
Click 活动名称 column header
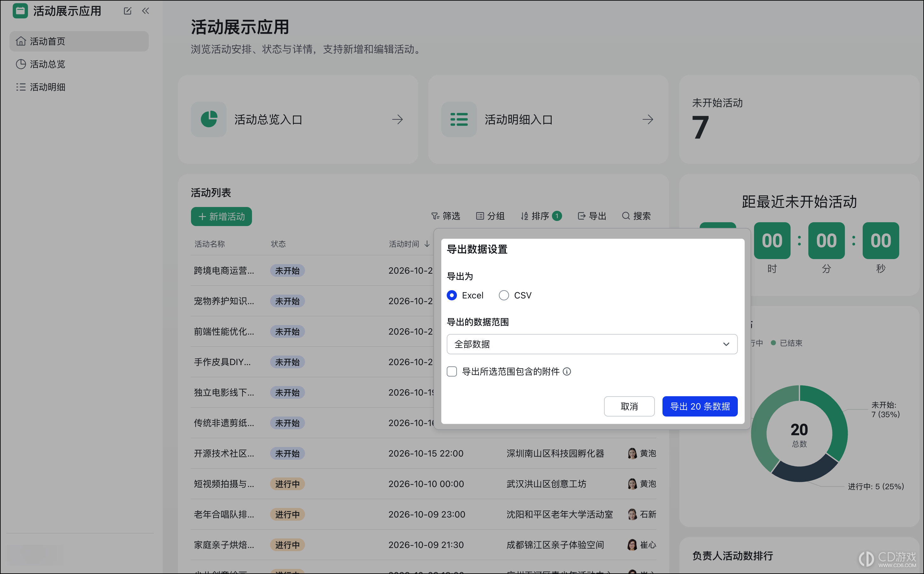[x=209, y=244]
